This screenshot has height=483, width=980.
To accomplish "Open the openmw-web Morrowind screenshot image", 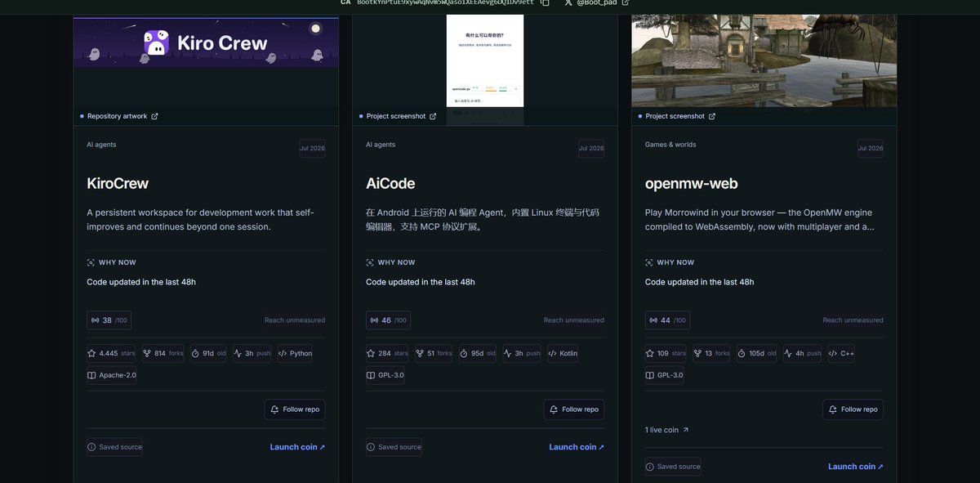I will pos(764,61).
